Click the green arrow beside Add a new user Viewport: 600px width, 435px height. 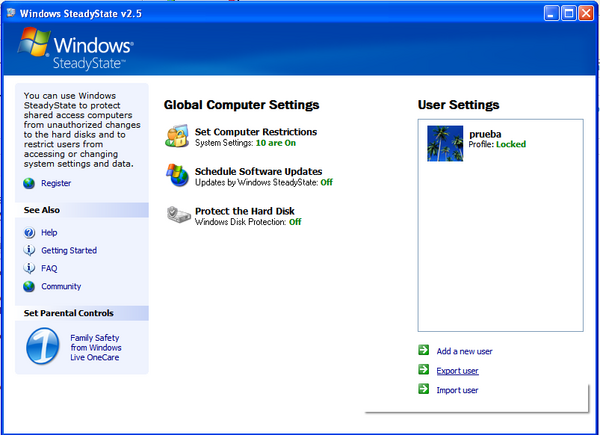(x=424, y=351)
